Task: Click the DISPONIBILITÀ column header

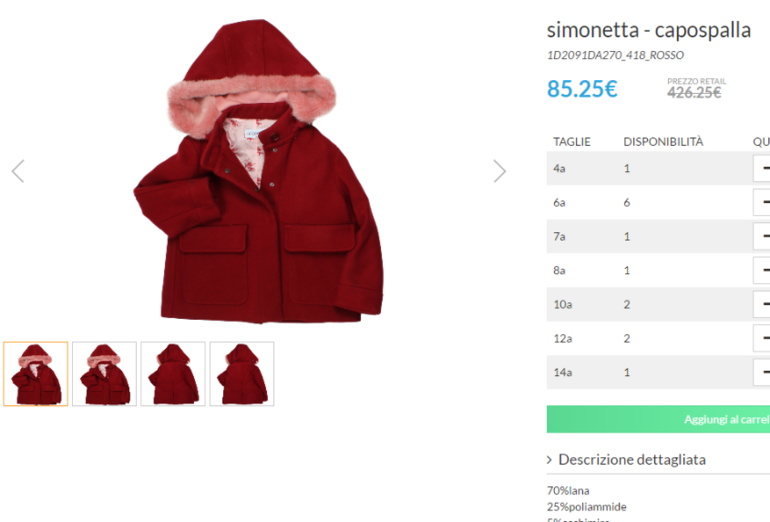Action: [663, 141]
